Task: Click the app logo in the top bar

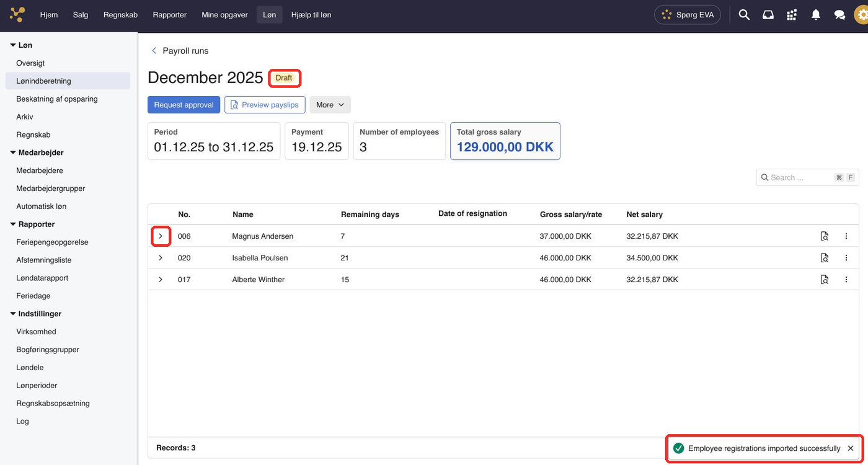Action: [x=17, y=14]
